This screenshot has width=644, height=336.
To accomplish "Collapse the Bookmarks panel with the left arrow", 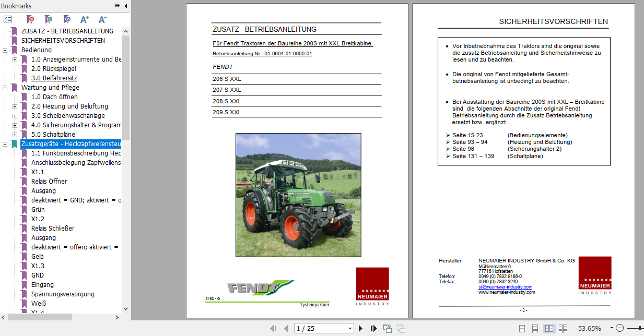I will (125, 6).
